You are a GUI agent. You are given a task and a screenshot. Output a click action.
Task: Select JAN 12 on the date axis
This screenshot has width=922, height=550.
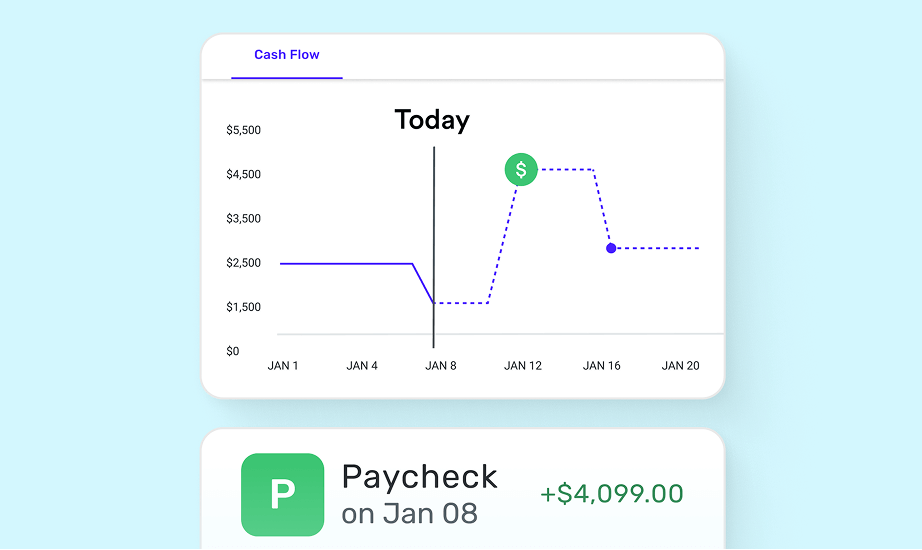point(522,366)
